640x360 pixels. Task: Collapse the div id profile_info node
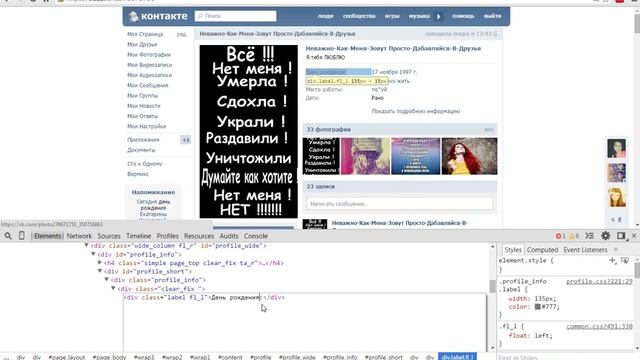[93, 254]
